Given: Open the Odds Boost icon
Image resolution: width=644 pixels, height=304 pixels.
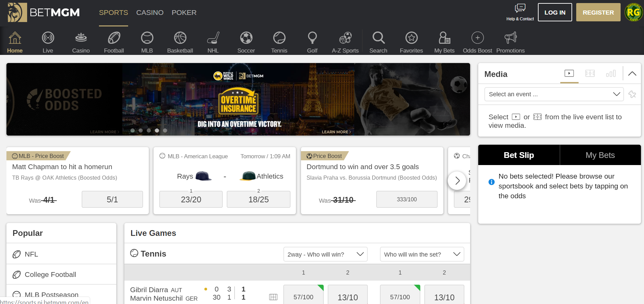Looking at the screenshot, I should click(x=477, y=38).
